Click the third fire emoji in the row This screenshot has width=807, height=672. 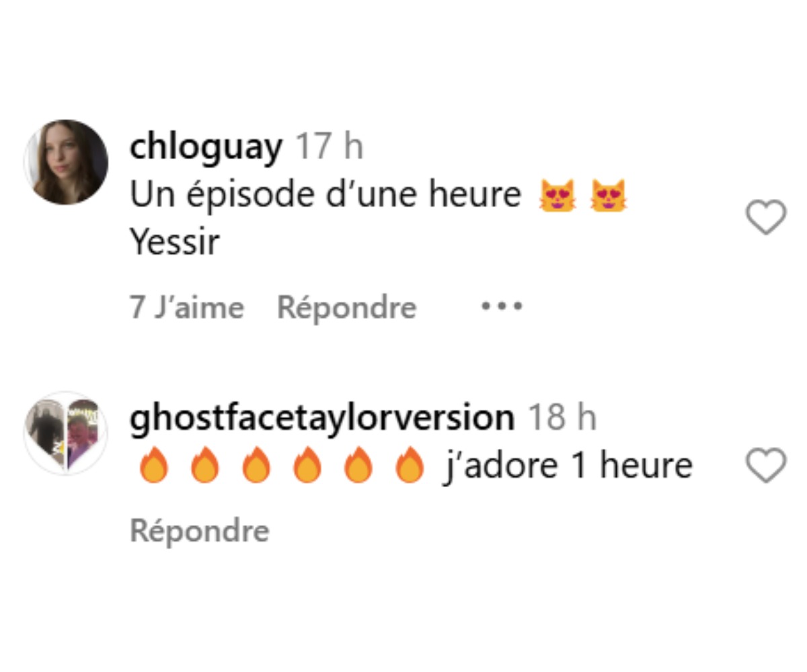click(256, 466)
